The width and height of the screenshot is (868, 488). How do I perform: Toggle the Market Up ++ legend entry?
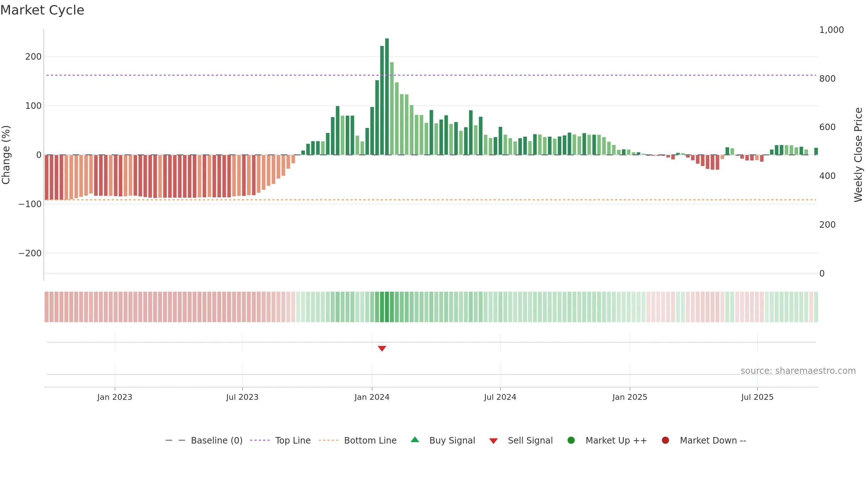pos(607,440)
